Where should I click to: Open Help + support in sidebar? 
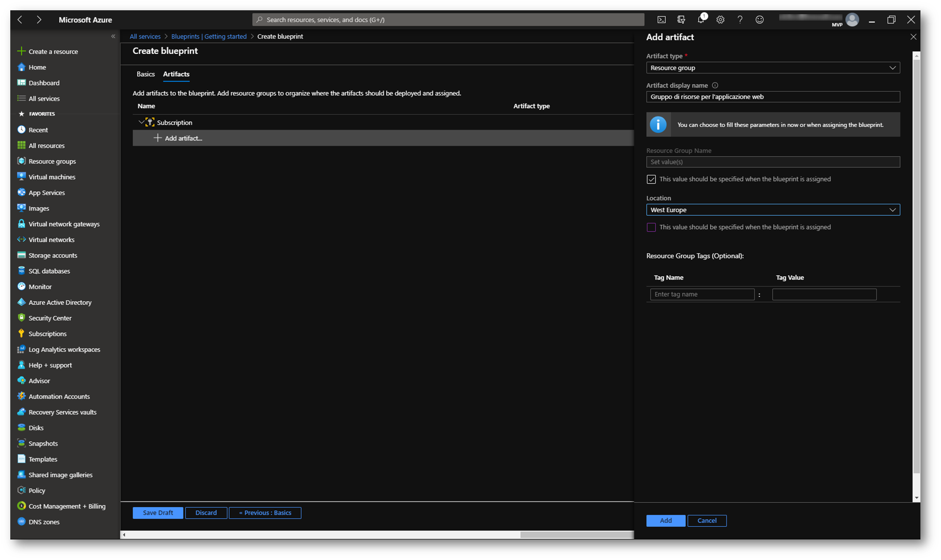click(x=50, y=365)
